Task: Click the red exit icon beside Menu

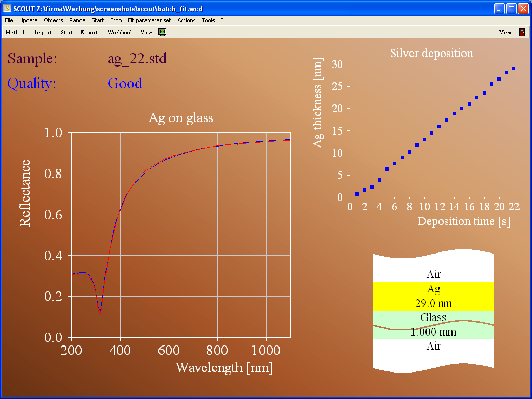Action: 522,32
